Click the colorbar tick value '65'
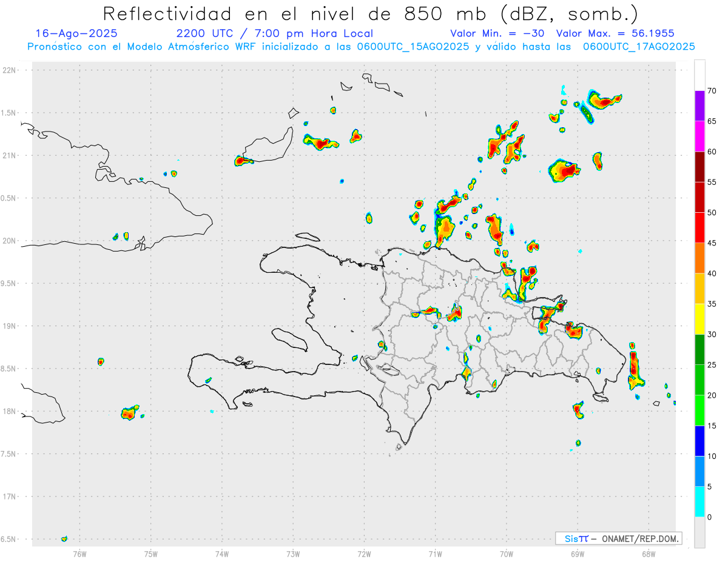 [712, 121]
